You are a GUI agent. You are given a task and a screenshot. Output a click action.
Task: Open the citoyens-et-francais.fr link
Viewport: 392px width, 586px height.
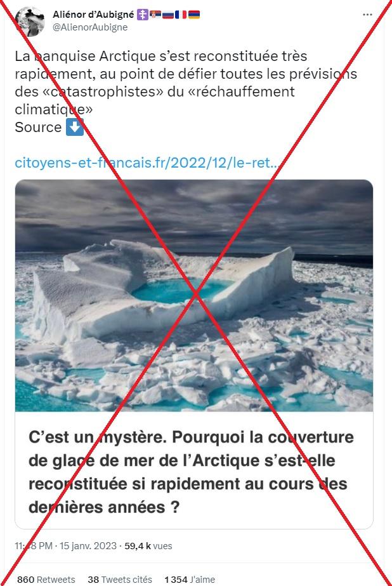coord(147,163)
